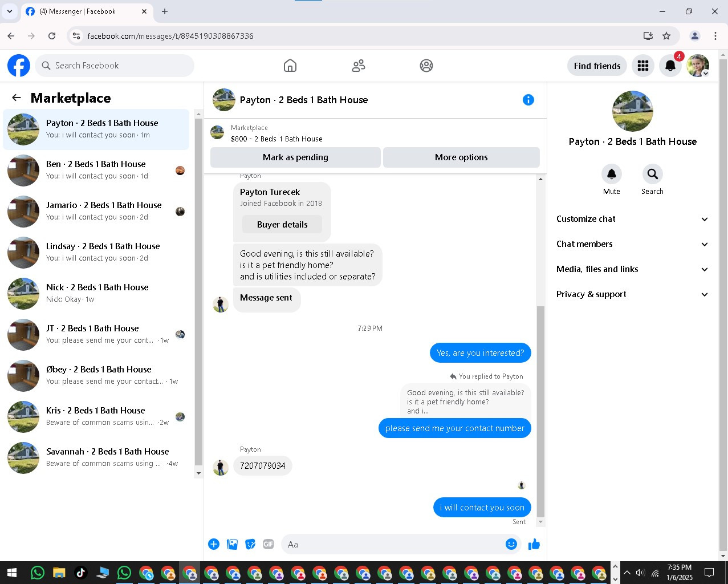Send a thumbs-up like
This screenshot has width=728, height=584.
point(534,544)
